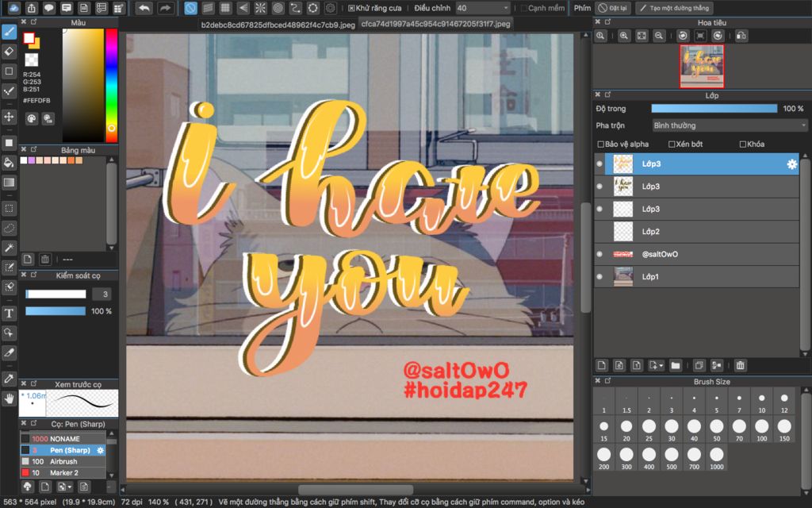Select the Lasso tool
The image size is (812, 508).
point(9,228)
